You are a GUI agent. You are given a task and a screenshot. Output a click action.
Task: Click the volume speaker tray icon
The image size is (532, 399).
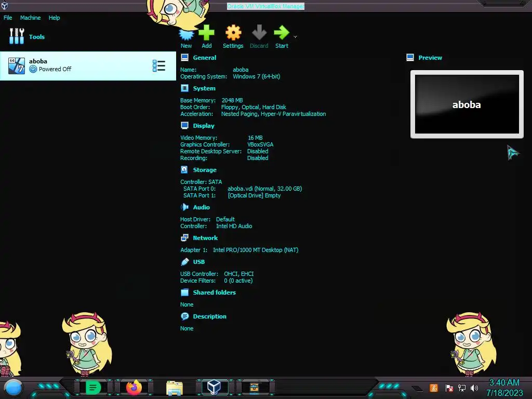(x=474, y=388)
